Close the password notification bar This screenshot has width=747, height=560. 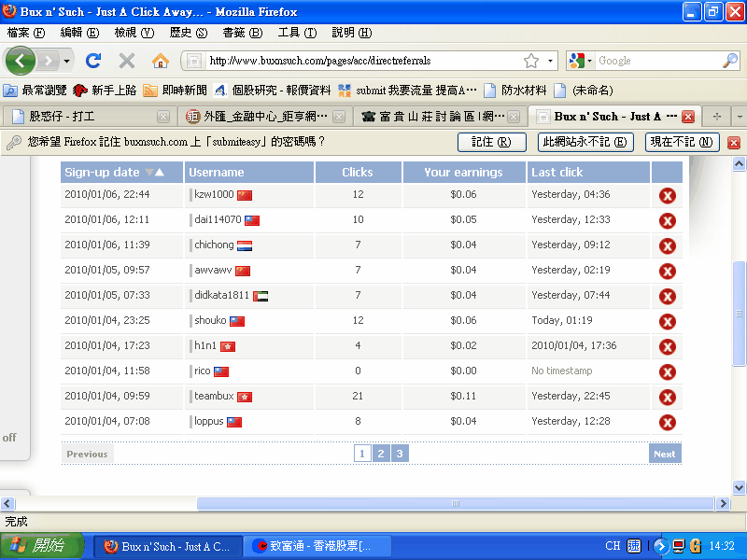[x=734, y=143]
